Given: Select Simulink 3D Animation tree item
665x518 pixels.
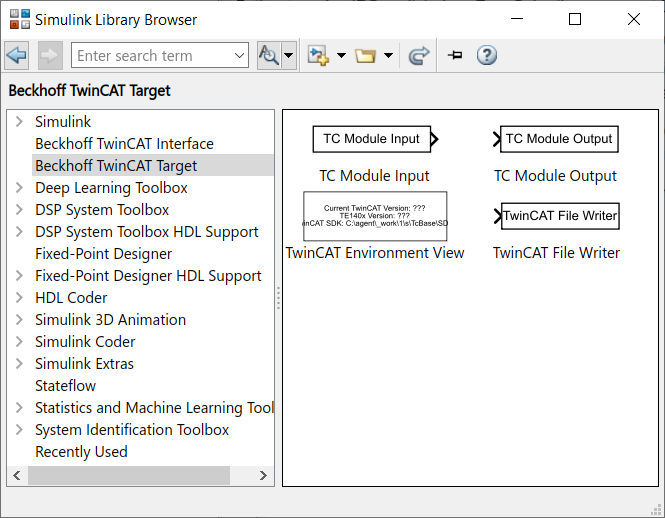Looking at the screenshot, I should pos(110,319).
